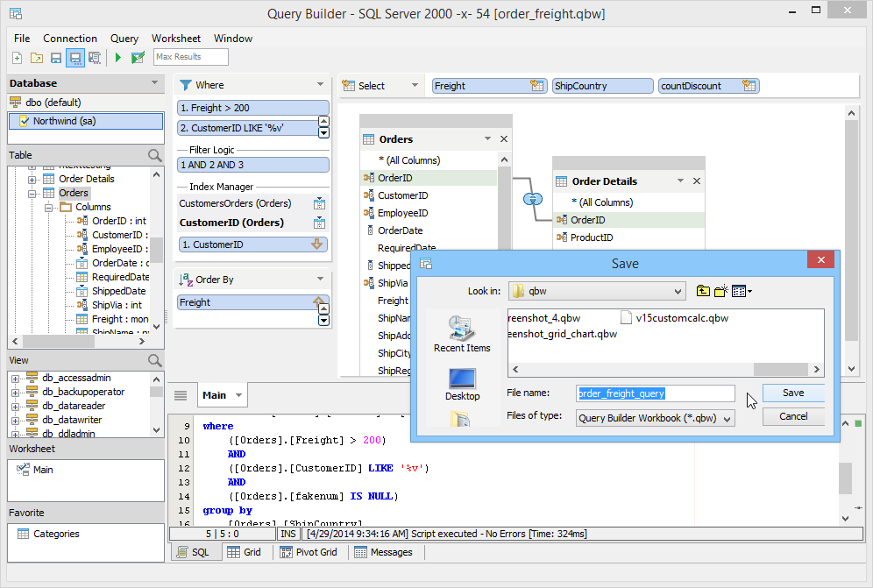Click the Filter Logic field 1 AND 2 AND 3

pyautogui.click(x=253, y=165)
